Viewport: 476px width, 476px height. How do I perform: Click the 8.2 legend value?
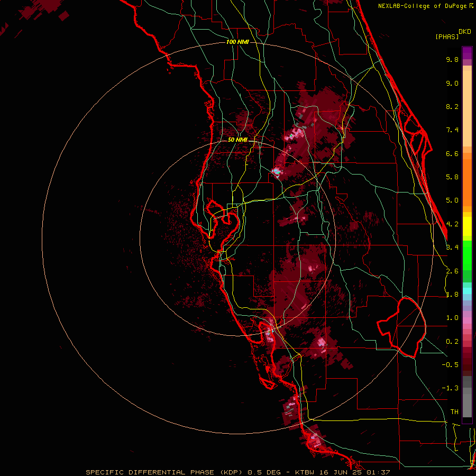[452, 106]
